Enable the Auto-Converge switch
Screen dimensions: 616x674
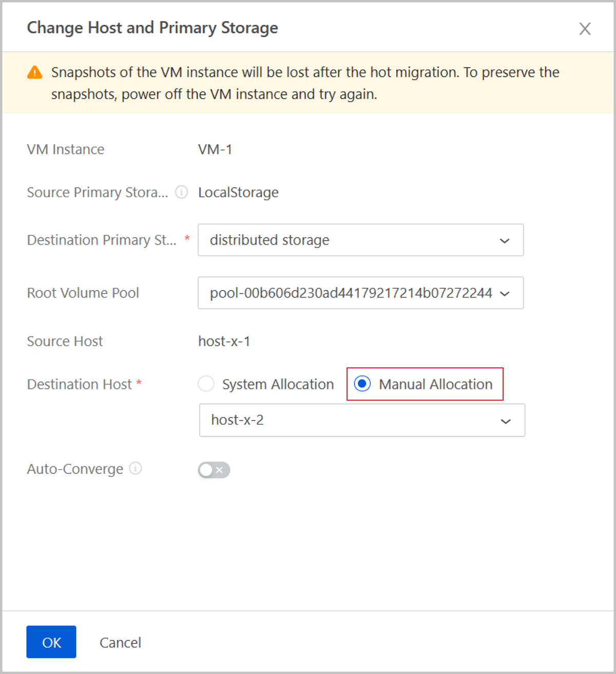[214, 470]
